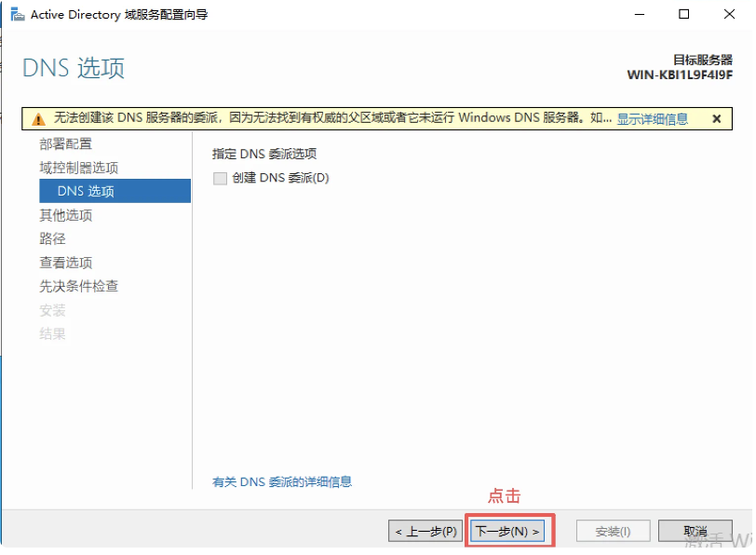
Task: Switch to the 路径 step
Action: [x=52, y=238]
